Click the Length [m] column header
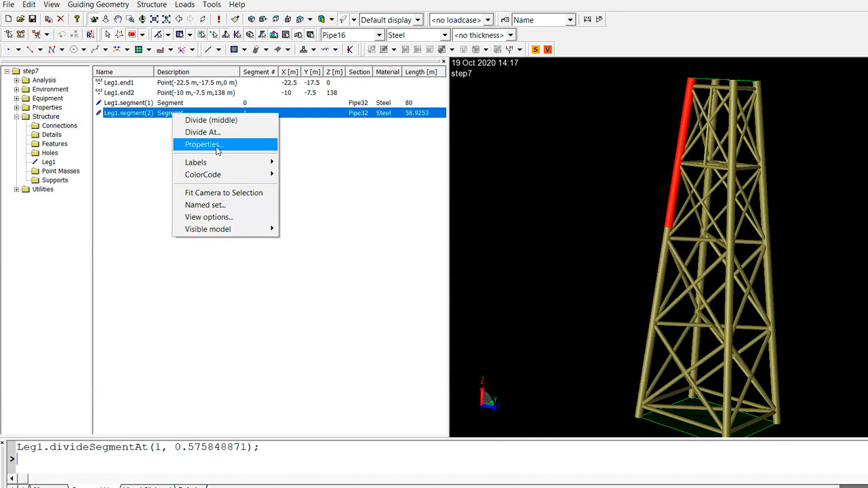This screenshot has width=868, height=488. 420,72
